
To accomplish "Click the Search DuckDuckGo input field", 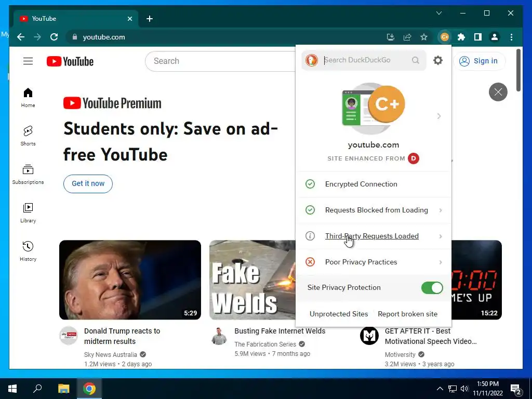I will 365,60.
